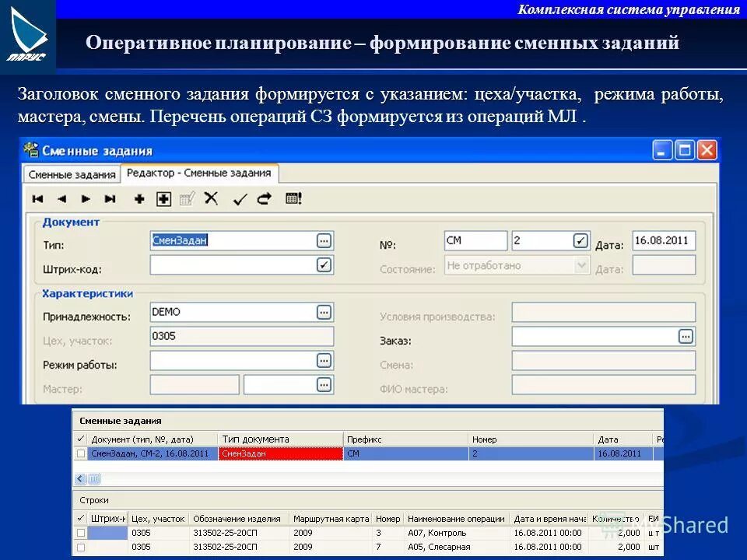The width and height of the screenshot is (747, 560).
Task: Sort by Маршрутная карта column header
Action: click(x=331, y=519)
